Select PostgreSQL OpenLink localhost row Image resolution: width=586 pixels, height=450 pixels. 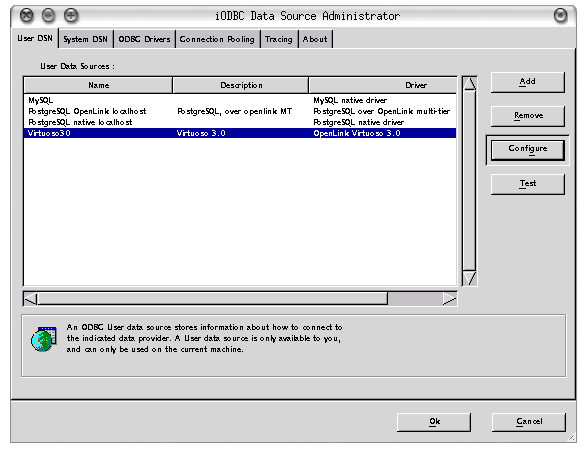click(x=240, y=111)
